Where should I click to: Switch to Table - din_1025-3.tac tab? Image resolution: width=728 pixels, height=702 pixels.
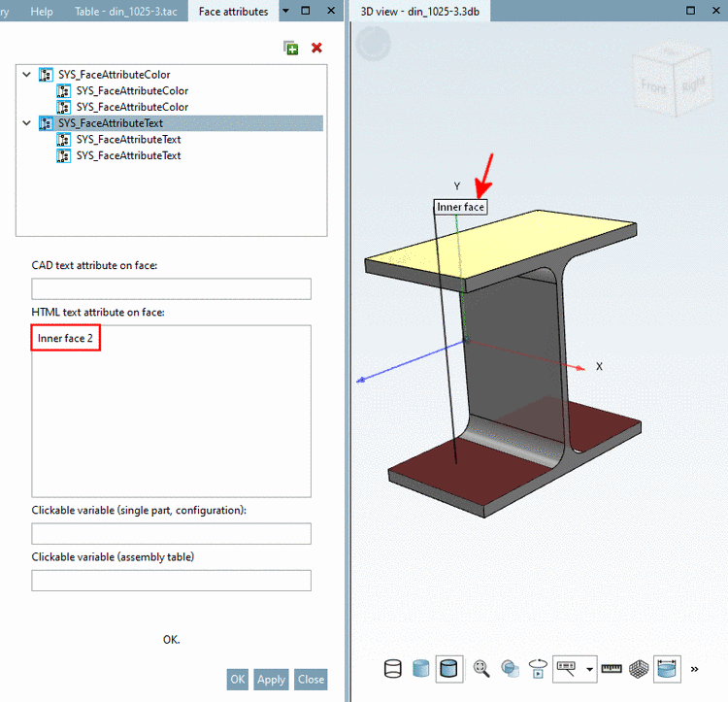coord(126,11)
